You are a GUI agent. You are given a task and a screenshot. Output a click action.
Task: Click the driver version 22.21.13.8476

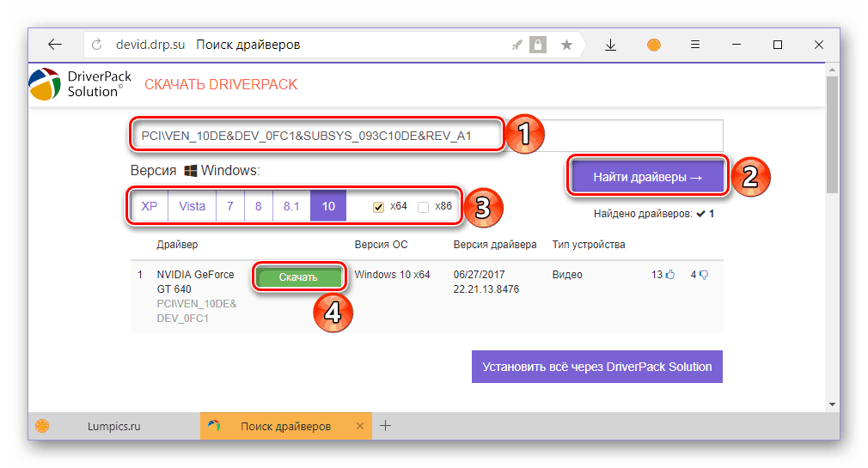486,289
